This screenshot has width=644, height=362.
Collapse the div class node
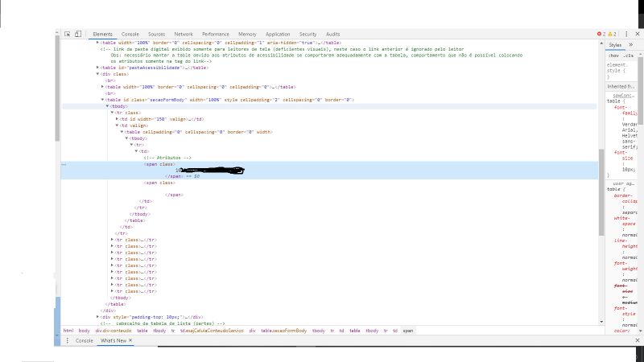click(97, 74)
